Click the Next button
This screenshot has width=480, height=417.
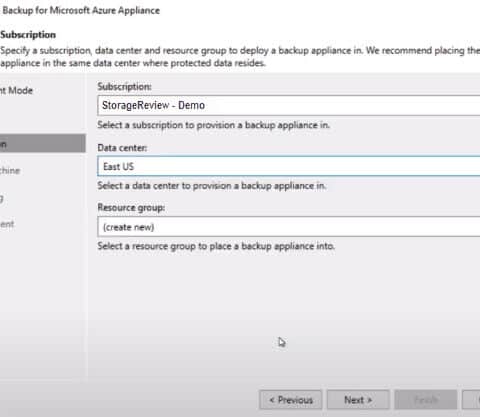pos(358,400)
